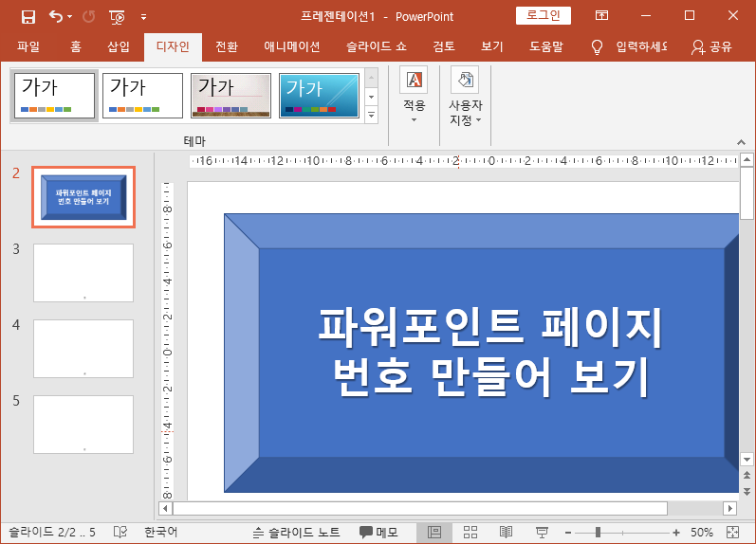Click the 로그인 button
756x544 pixels.
[x=544, y=15]
